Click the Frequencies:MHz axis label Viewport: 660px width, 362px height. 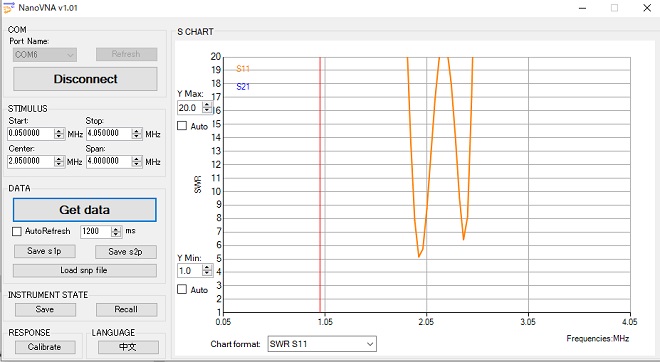598,338
